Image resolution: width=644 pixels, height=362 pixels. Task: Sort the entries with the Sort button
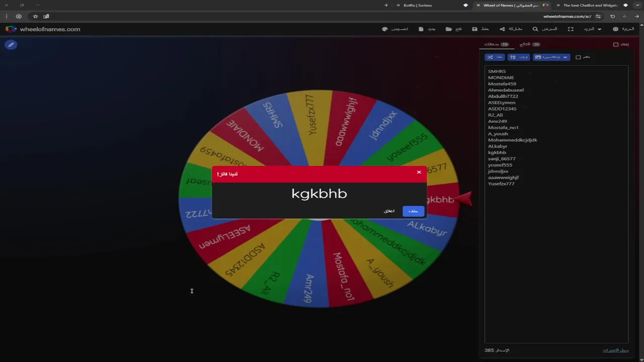tap(519, 57)
